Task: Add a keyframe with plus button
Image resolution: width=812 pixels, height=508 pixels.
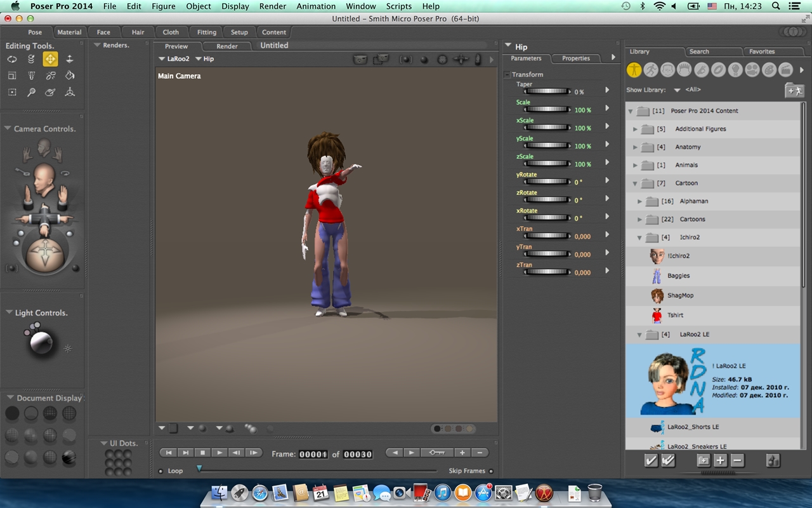Action: [462, 453]
